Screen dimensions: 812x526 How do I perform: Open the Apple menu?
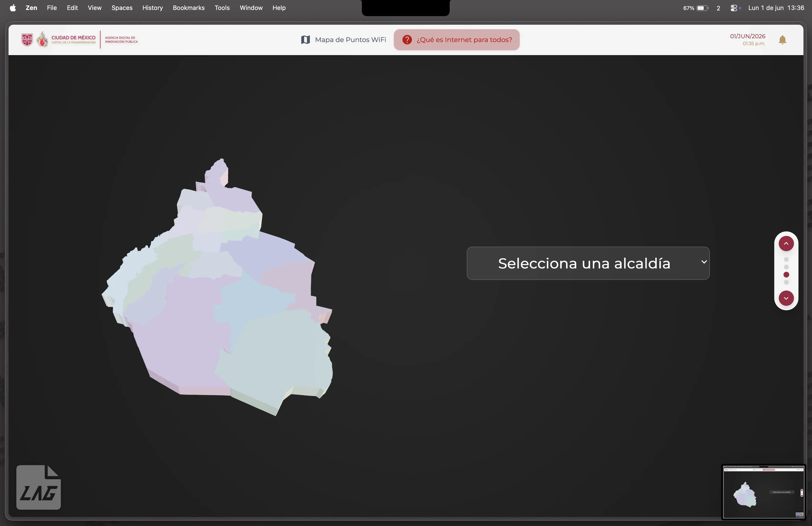click(x=13, y=8)
